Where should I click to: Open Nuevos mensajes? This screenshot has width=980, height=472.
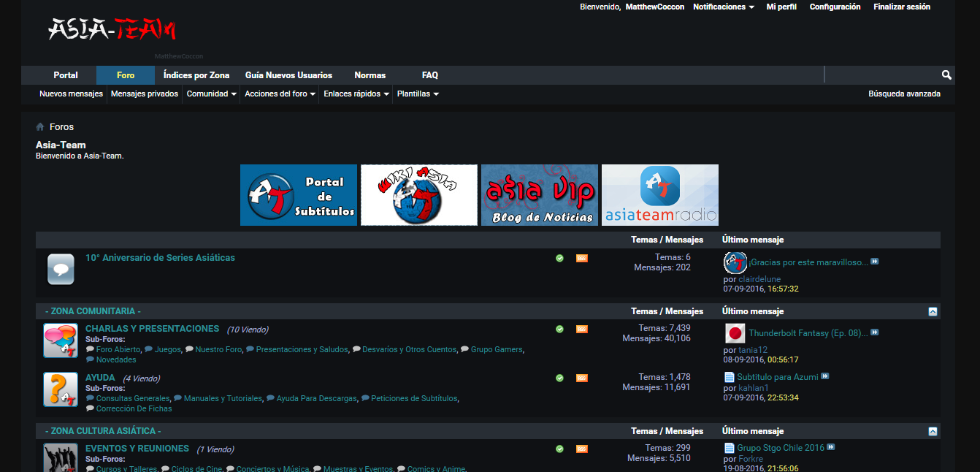[71, 94]
